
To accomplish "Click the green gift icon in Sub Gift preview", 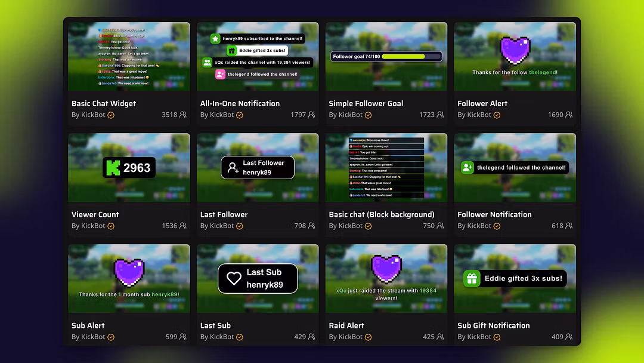I will [x=472, y=278].
